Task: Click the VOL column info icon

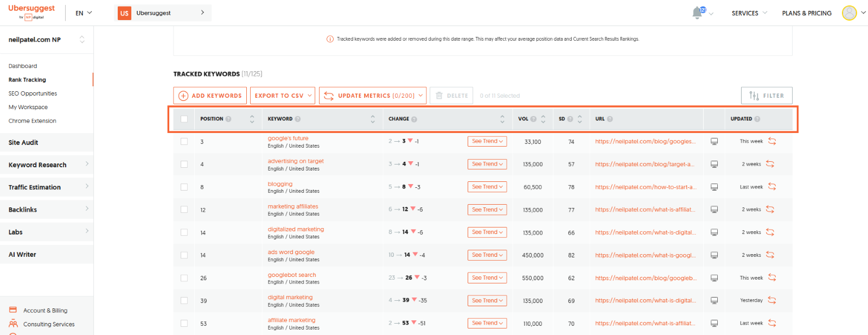Action: tap(533, 119)
